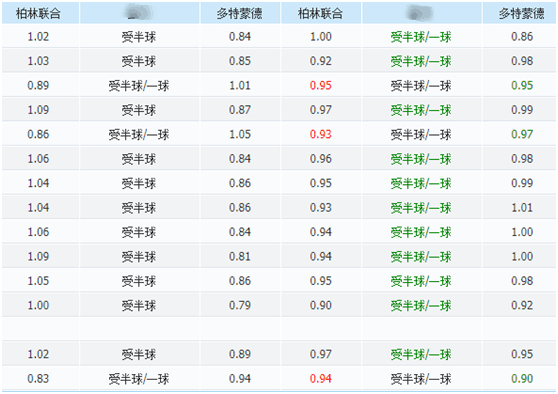Viewport: 558px width, 394px height.
Task: Click 1.01 in the row starting with 0.89
Action: [239, 85]
